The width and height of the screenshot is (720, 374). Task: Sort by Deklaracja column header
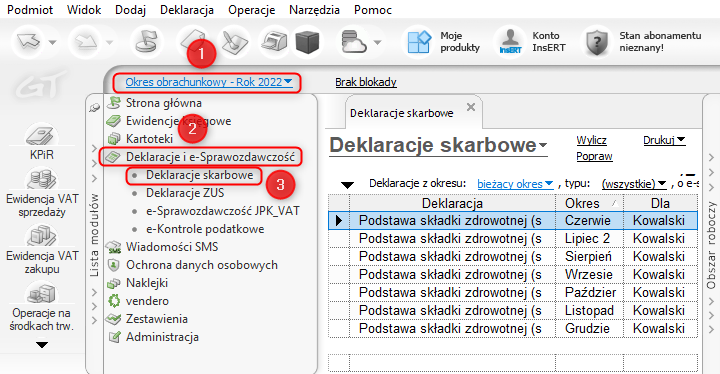[x=452, y=203]
